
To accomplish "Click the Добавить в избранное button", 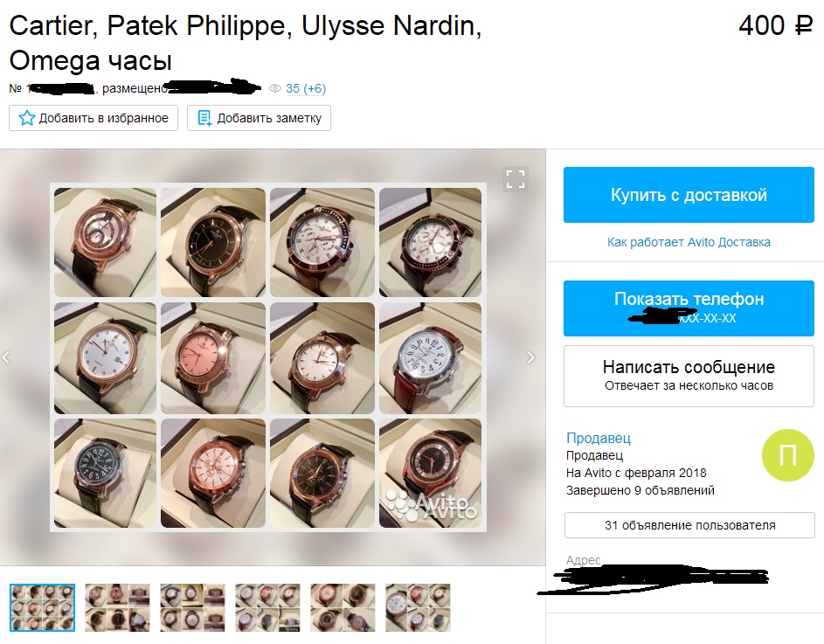I will (93, 118).
